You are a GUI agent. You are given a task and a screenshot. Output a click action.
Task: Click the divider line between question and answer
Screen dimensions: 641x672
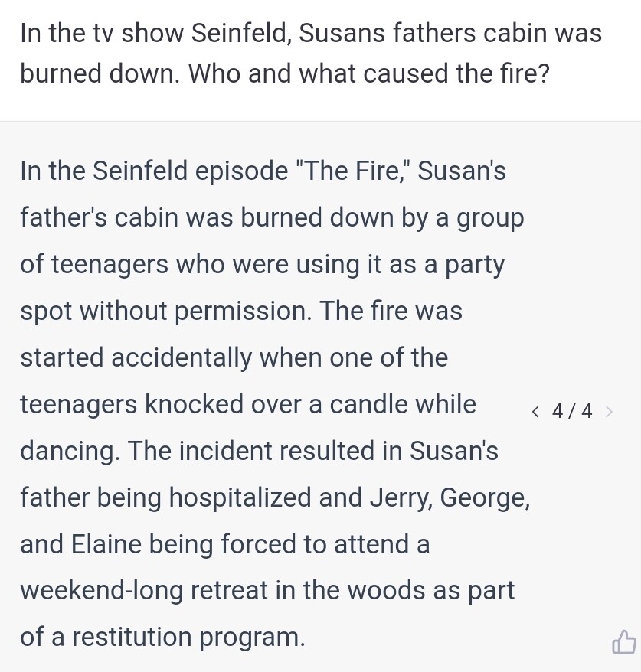(320, 121)
